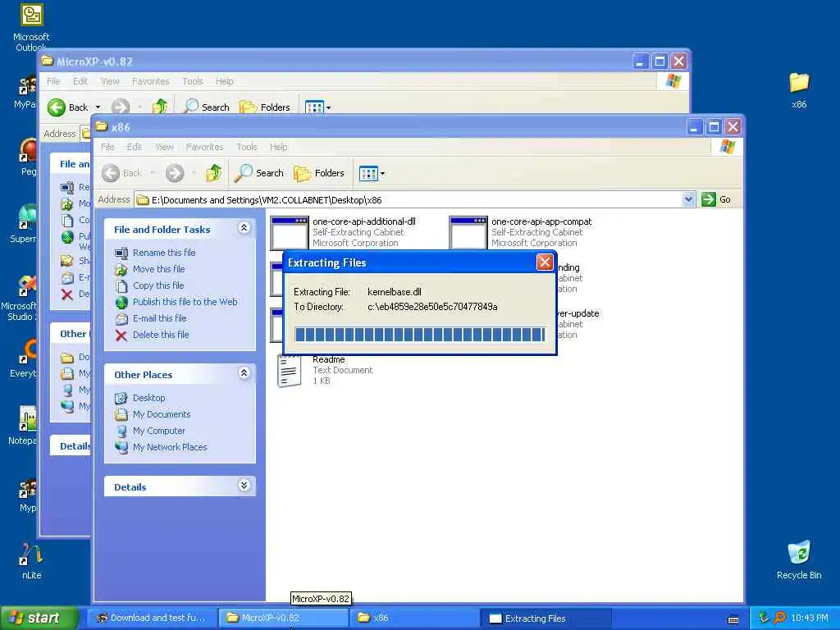Collapse the Other Places panel
Image resolution: width=840 pixels, height=630 pixels.
click(244, 373)
